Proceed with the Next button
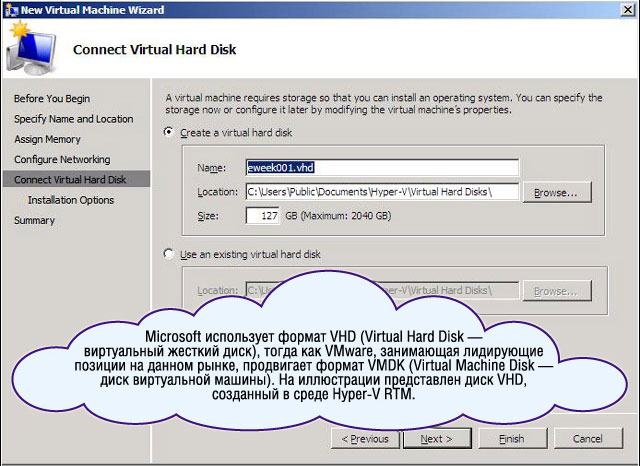 pos(437,439)
